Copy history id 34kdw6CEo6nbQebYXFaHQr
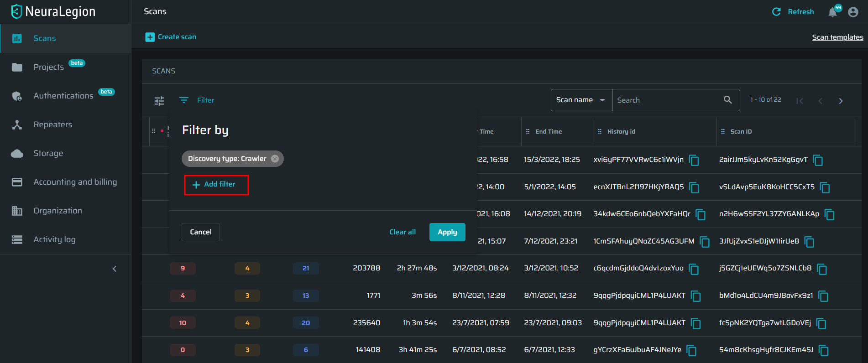The image size is (868, 363). (701, 214)
